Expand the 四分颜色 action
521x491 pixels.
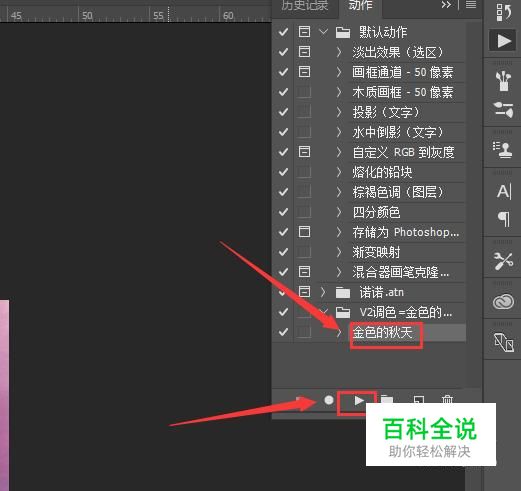[339, 212]
